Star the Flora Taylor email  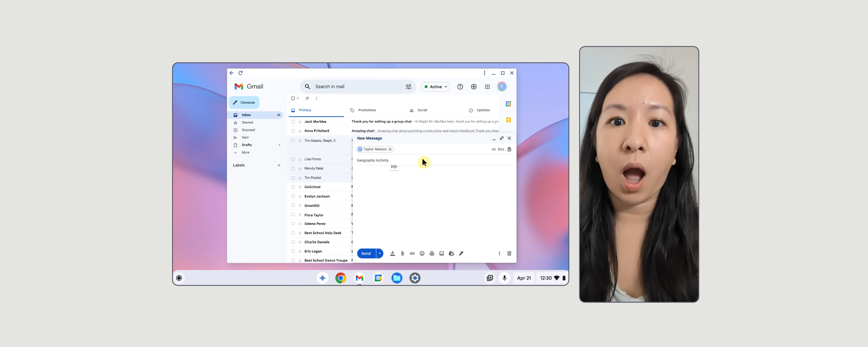(300, 215)
